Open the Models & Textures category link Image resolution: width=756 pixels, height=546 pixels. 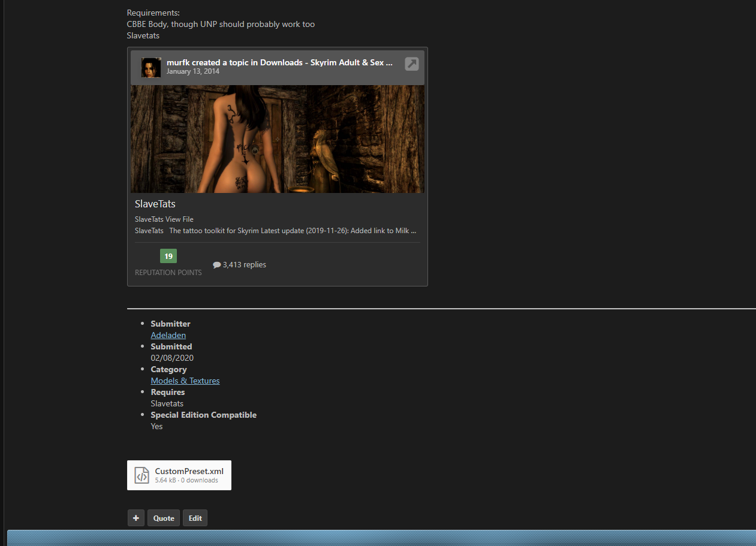point(185,381)
